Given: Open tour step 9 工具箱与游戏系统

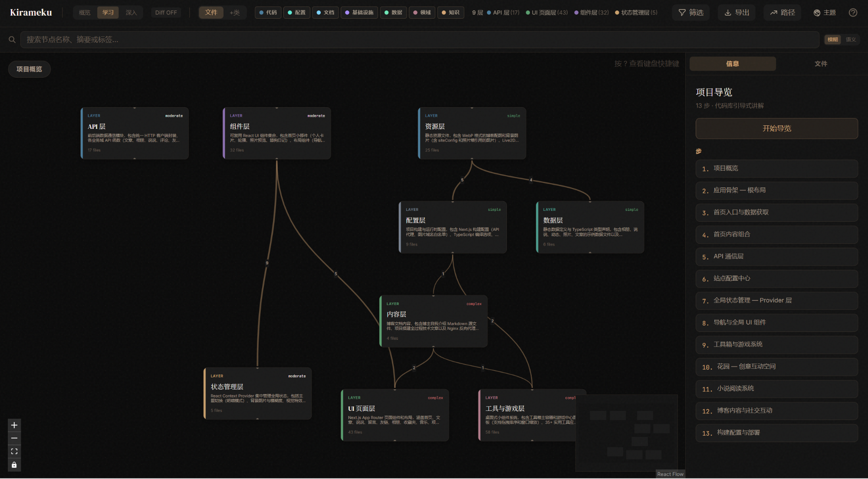Looking at the screenshot, I should coord(776,344).
